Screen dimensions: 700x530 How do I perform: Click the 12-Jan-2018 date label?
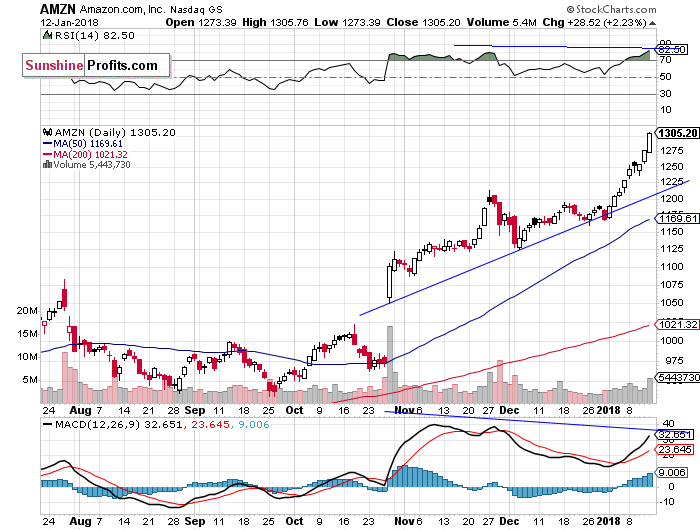[x=69, y=22]
